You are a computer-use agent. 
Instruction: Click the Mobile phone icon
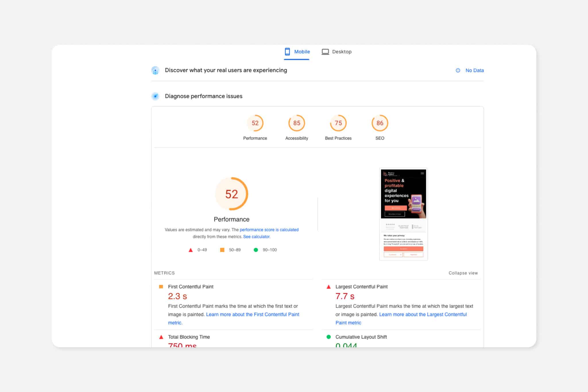pyautogui.click(x=287, y=52)
